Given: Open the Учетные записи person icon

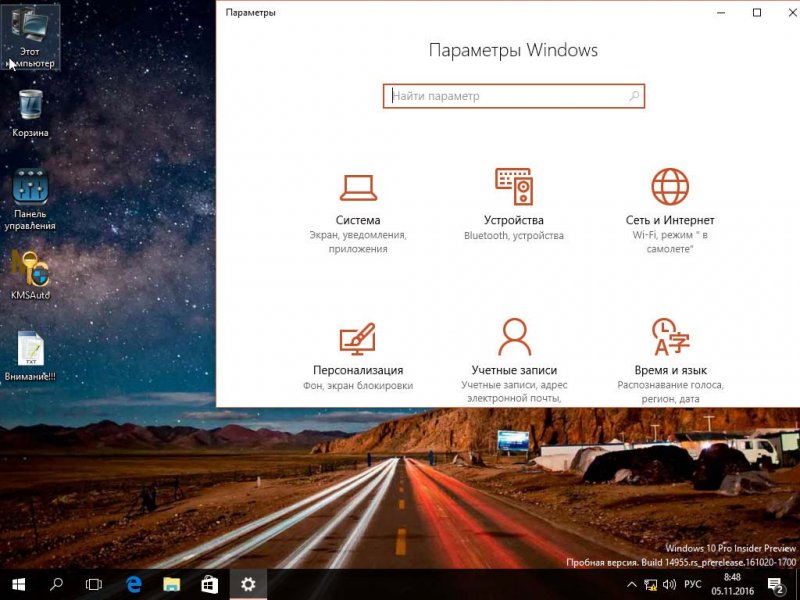Looking at the screenshot, I should click(514, 336).
